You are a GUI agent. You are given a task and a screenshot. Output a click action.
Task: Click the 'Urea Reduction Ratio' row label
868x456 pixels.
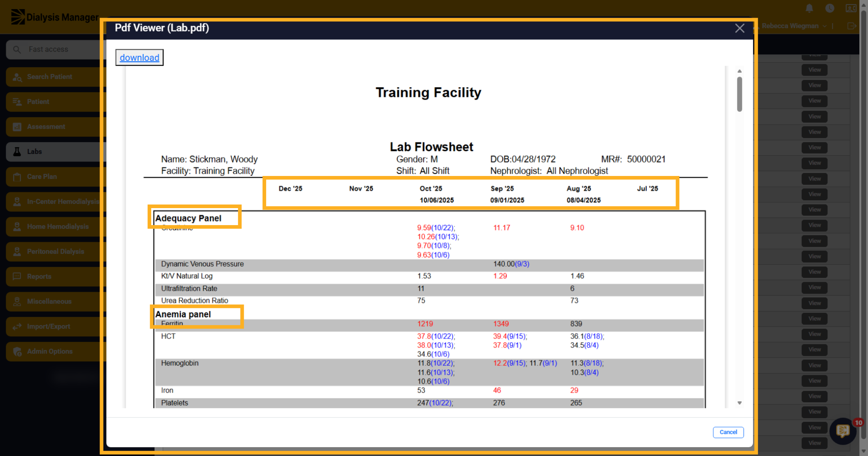pos(195,301)
